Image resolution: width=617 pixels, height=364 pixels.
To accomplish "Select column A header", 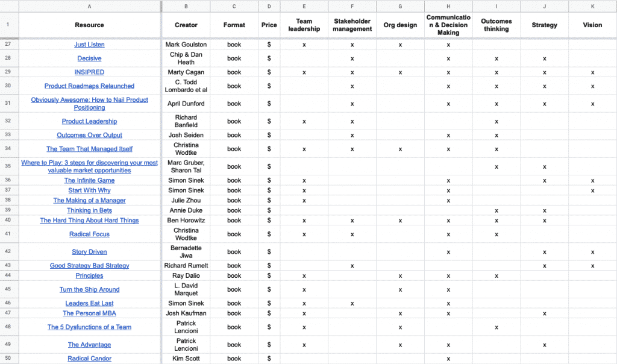I will click(x=89, y=6).
